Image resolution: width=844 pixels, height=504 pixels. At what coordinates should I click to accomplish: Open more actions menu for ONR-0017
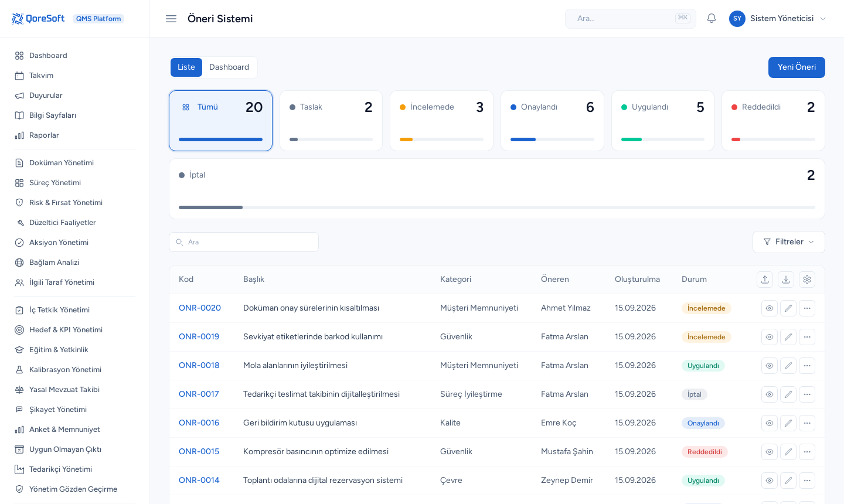(x=807, y=394)
